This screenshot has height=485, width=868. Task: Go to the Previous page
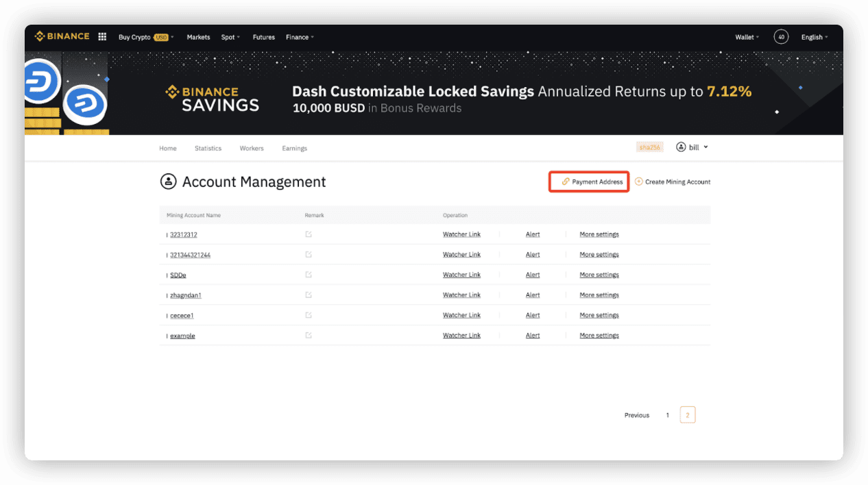pyautogui.click(x=637, y=415)
